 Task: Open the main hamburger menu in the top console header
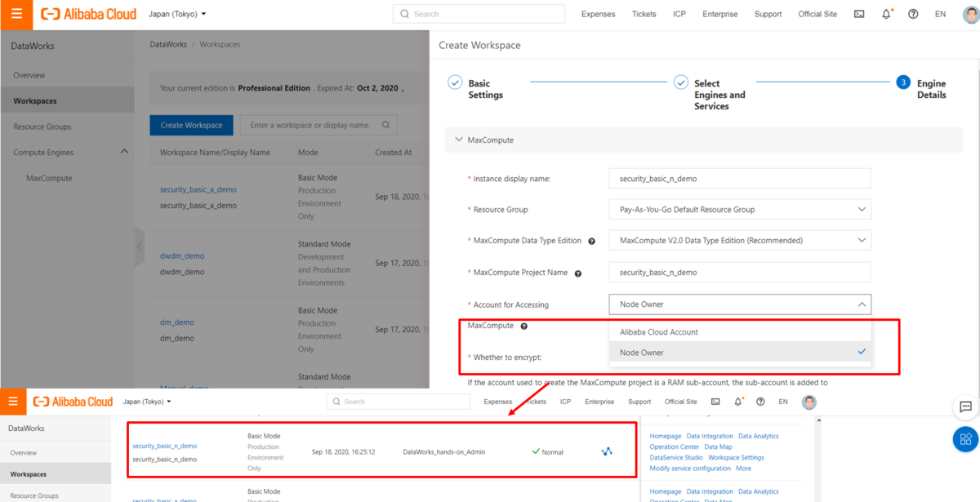[x=16, y=14]
